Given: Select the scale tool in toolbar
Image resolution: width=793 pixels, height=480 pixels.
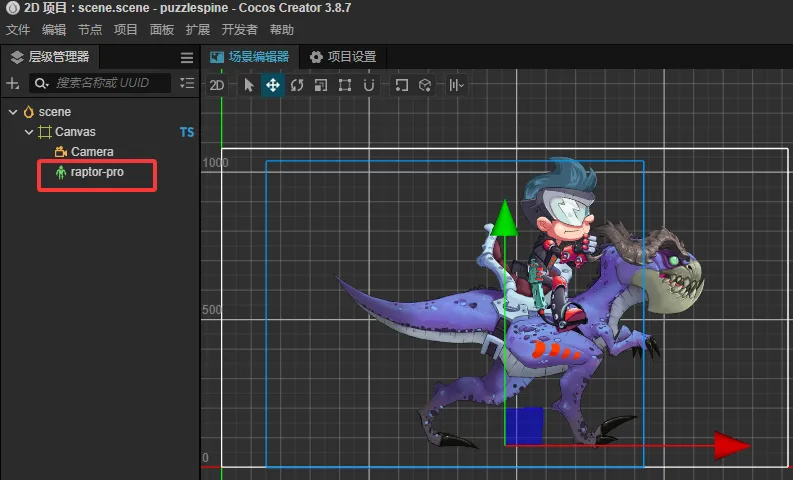Looking at the screenshot, I should [x=321, y=86].
